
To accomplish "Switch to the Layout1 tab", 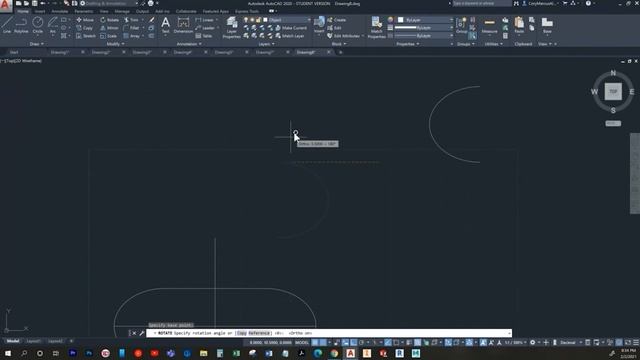I will tap(33, 341).
